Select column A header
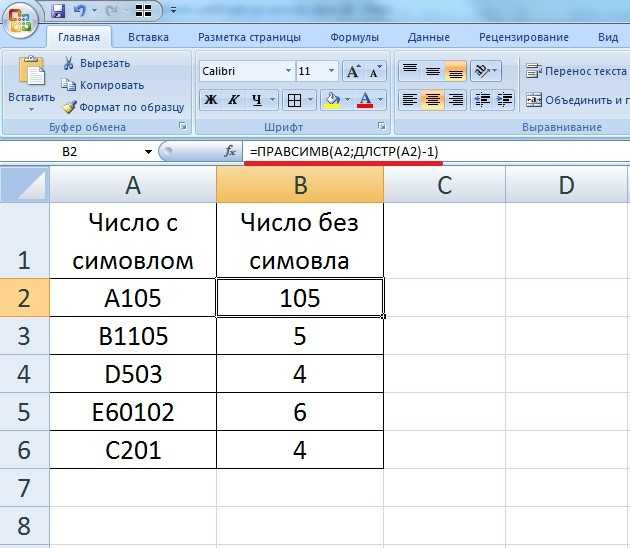Viewport: 630px width, 548px height. pos(133,185)
